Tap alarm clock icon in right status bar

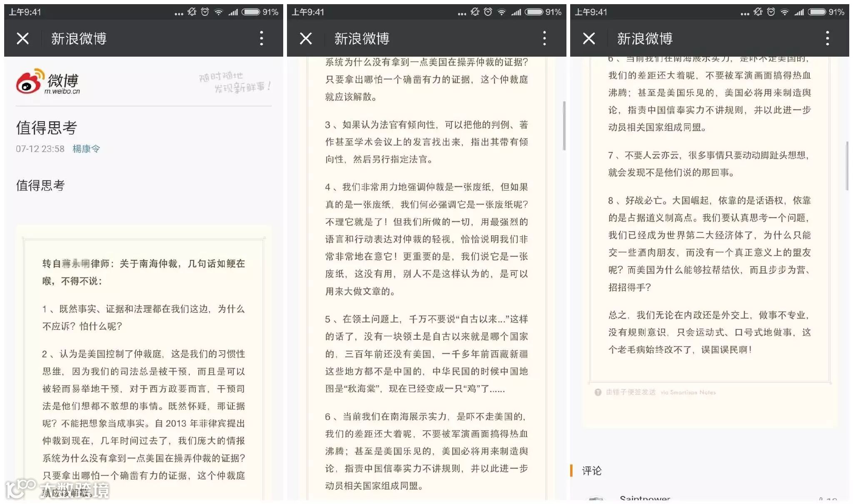(771, 12)
